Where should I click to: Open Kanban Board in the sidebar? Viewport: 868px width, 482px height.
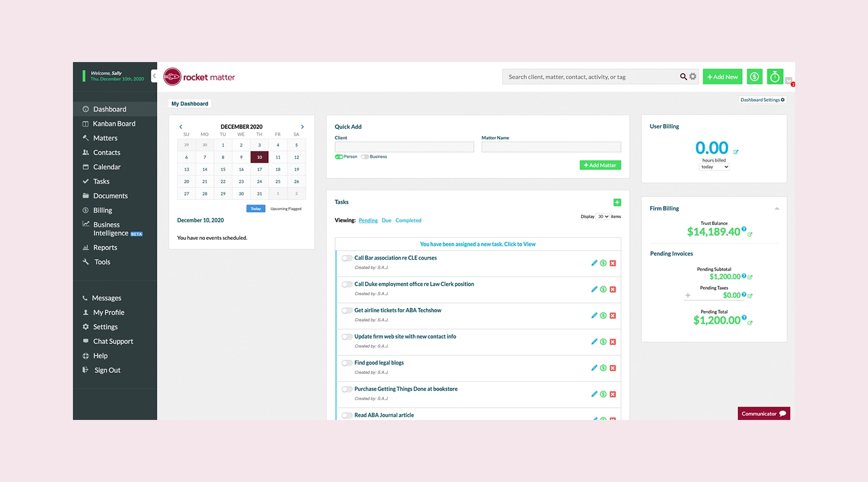click(x=115, y=124)
